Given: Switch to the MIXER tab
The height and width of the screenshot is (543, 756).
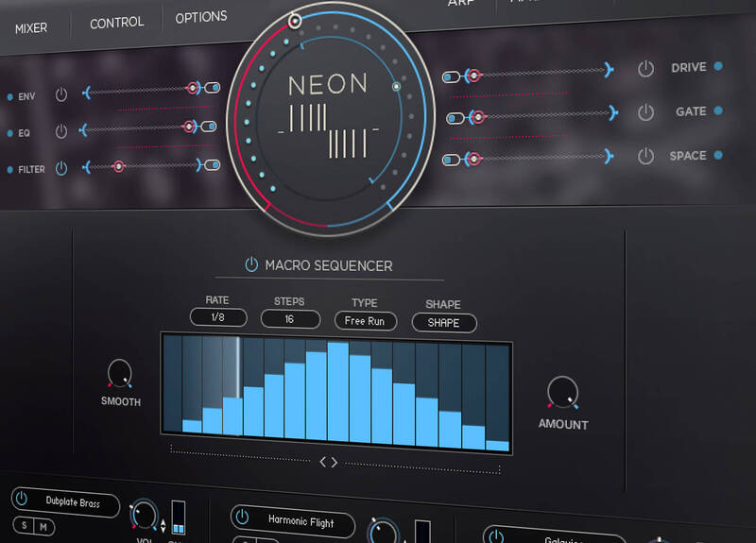Looking at the screenshot, I should pos(31,27).
